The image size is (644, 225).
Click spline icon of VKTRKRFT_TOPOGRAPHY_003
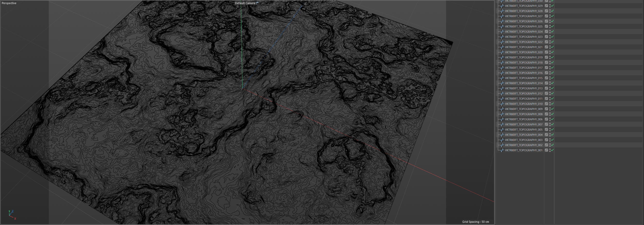(x=502, y=140)
